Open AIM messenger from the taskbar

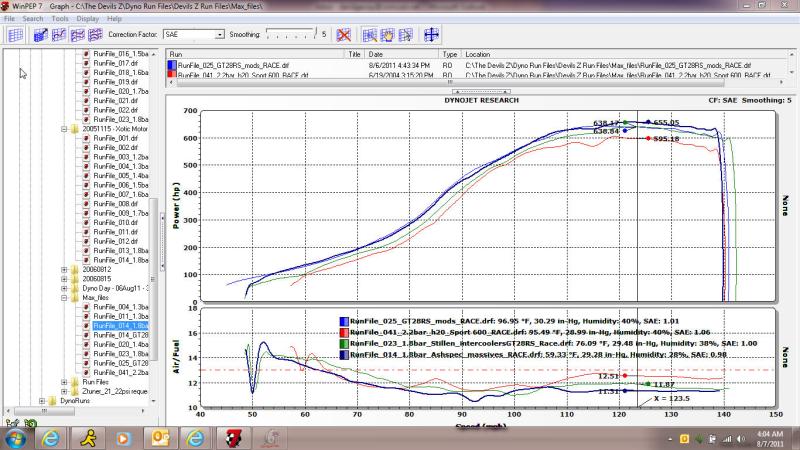(87, 438)
